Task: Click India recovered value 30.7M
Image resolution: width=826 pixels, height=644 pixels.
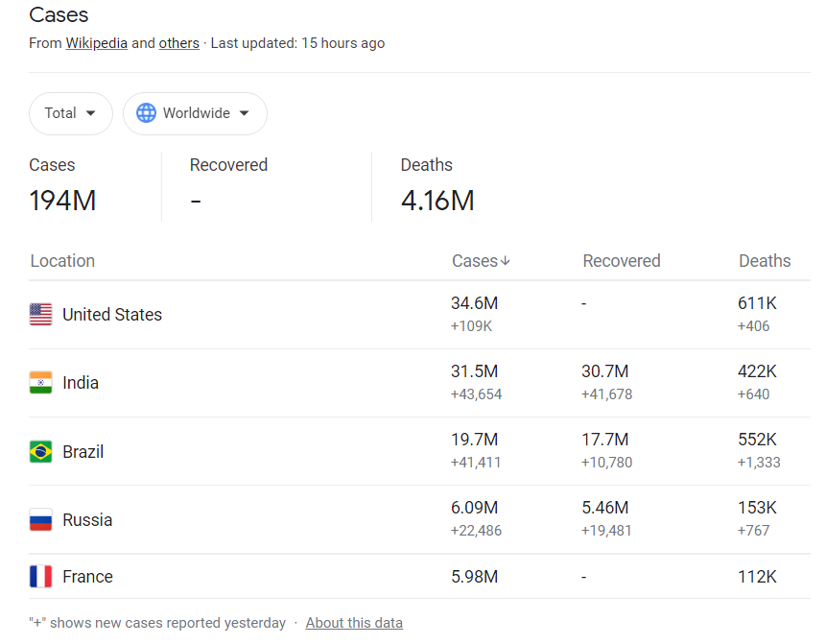Action: (x=604, y=371)
